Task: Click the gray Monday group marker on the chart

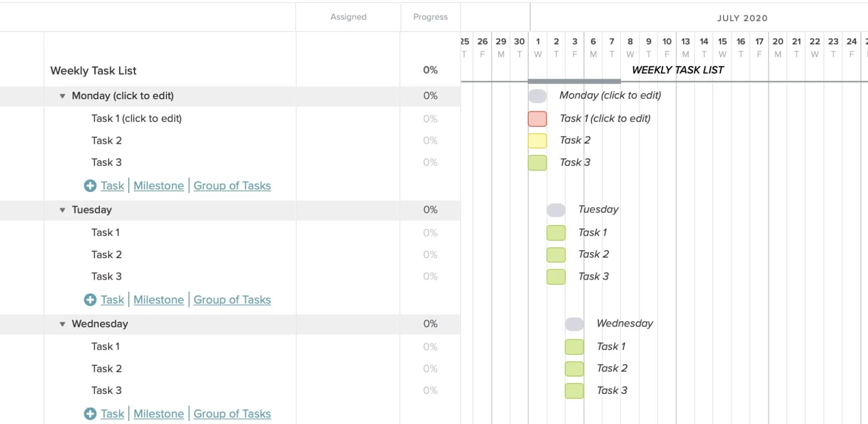Action: tap(537, 95)
